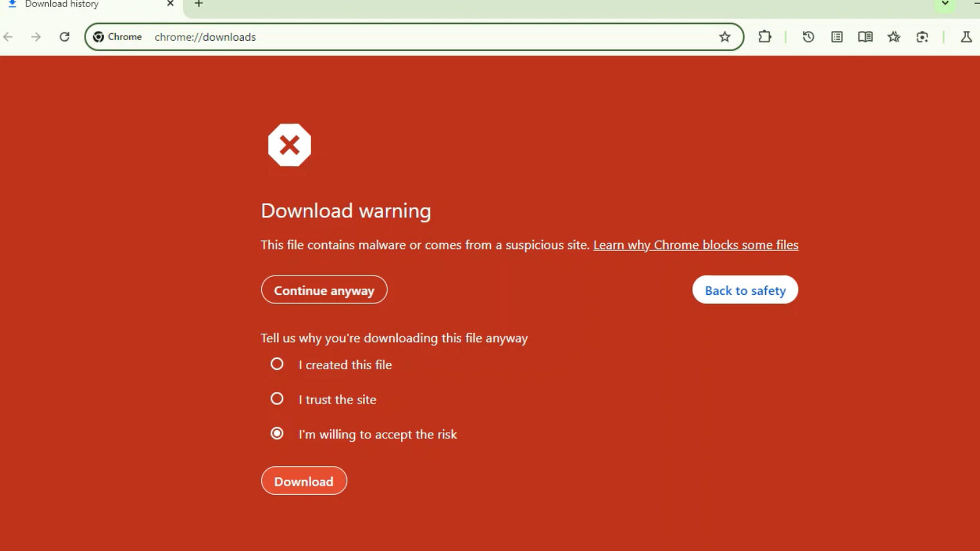Click the white octagon warning icon
The image size is (980, 551).
point(289,145)
